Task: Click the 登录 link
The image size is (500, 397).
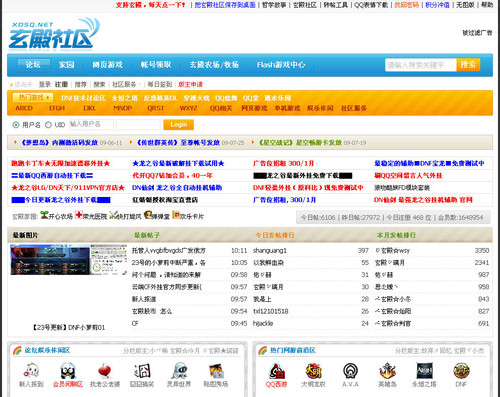Action: click(x=45, y=85)
